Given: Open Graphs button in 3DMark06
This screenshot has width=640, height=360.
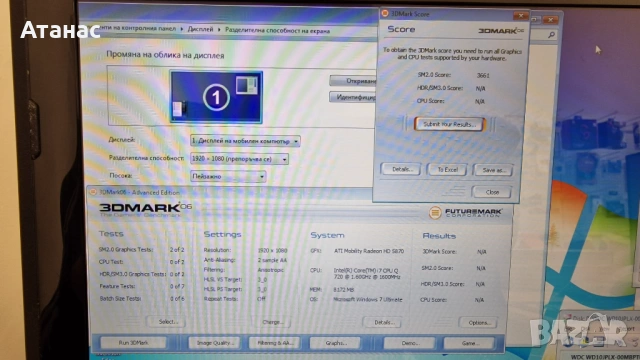Looking at the screenshot, I should click(336, 343).
